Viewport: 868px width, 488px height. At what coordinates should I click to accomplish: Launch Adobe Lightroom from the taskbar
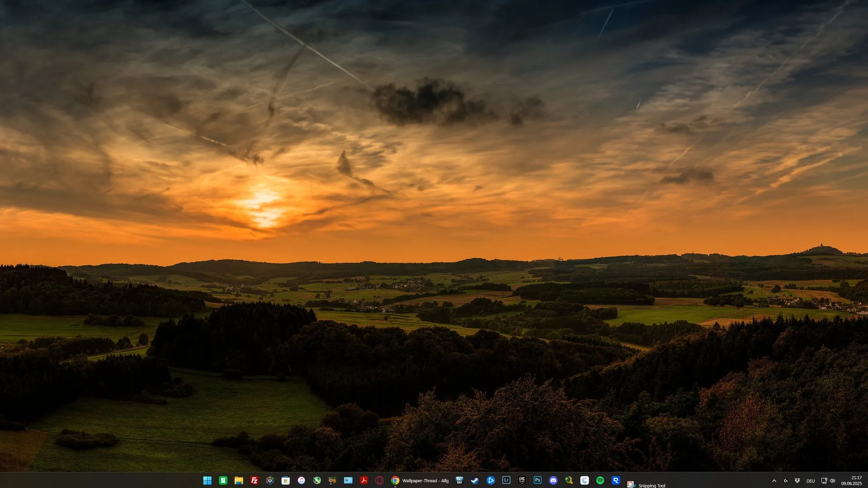click(x=506, y=480)
